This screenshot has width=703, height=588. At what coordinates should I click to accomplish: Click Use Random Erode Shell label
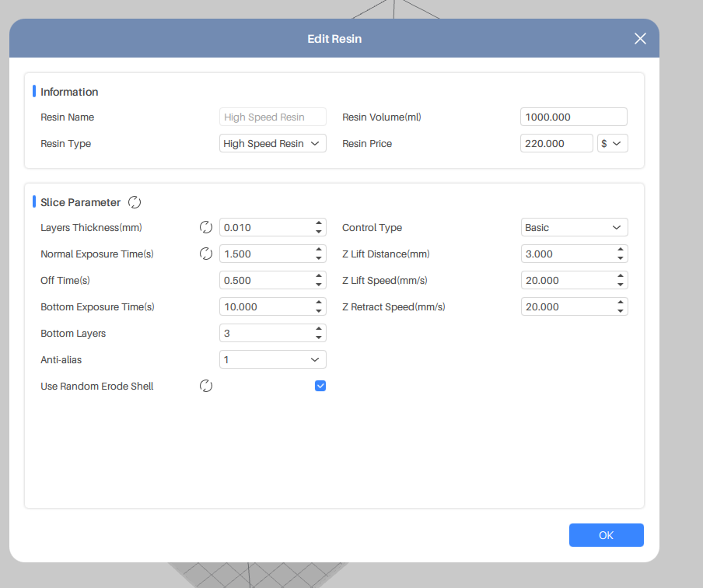(97, 387)
